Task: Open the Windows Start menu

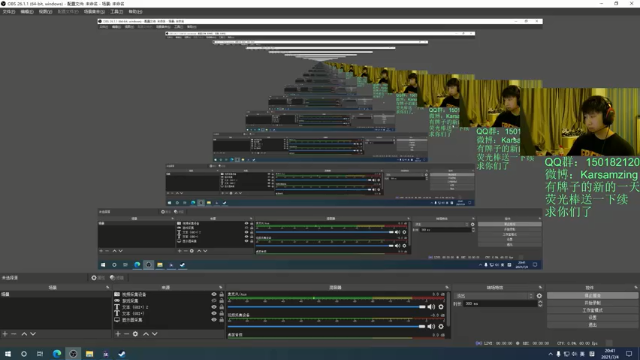Action: point(8,354)
